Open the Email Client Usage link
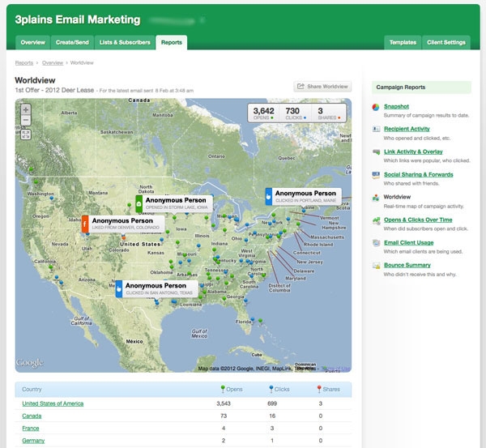 [x=409, y=243]
